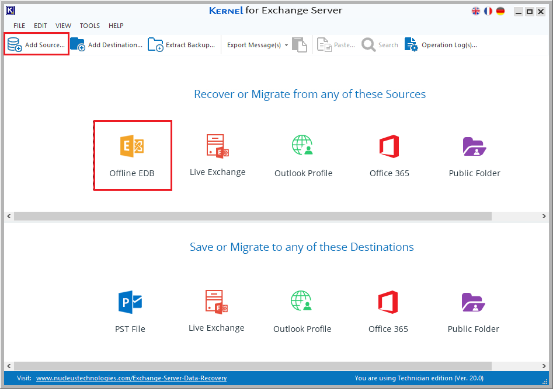This screenshot has height=392, width=553.
Task: Choose PST File as the destination
Action: tap(130, 311)
